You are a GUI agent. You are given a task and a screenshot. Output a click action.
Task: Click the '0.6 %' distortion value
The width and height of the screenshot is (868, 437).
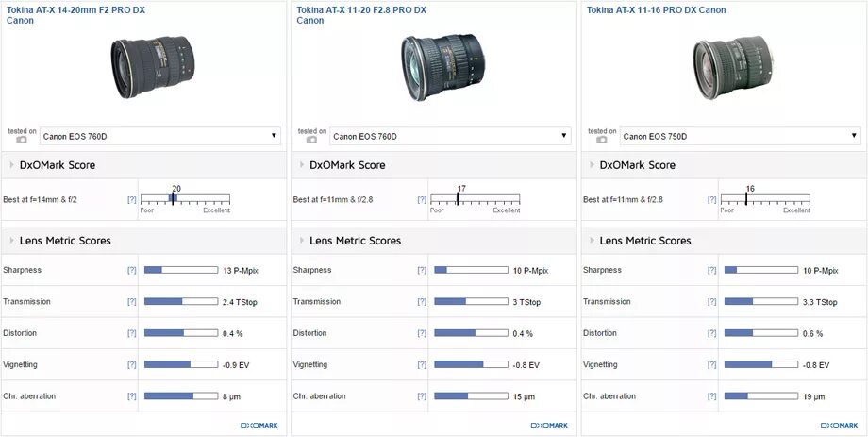coord(812,334)
